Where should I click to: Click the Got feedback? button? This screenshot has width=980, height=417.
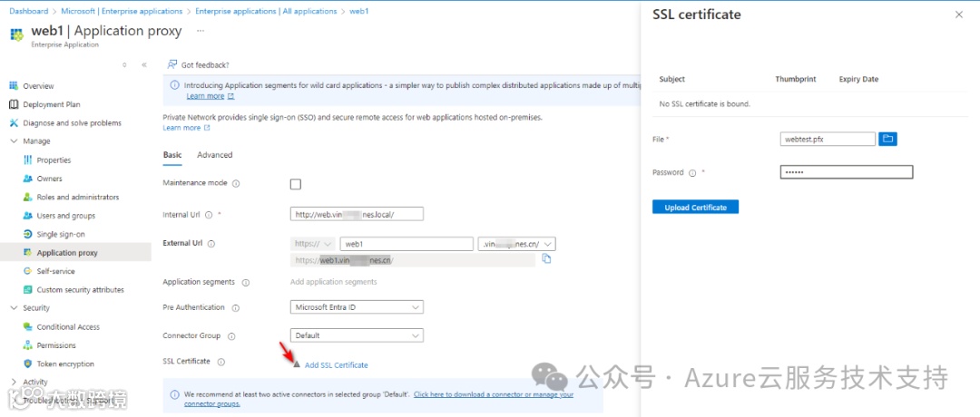tap(198, 65)
